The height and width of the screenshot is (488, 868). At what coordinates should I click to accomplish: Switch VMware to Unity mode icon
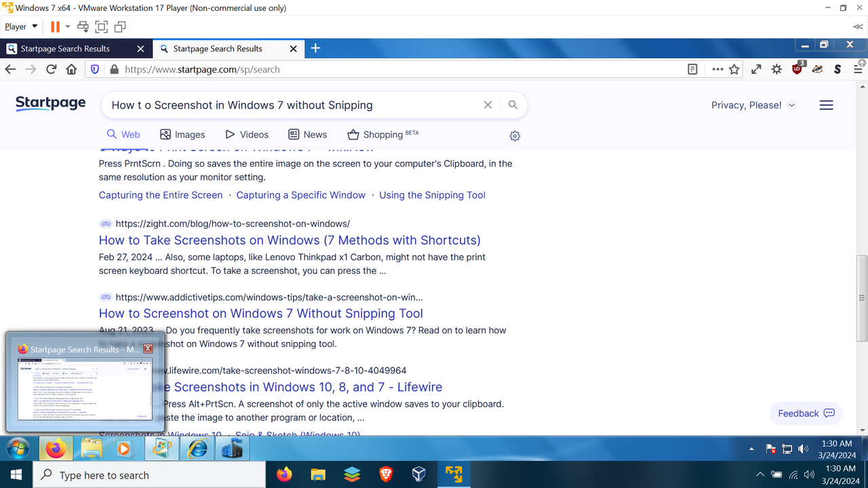pos(120,27)
